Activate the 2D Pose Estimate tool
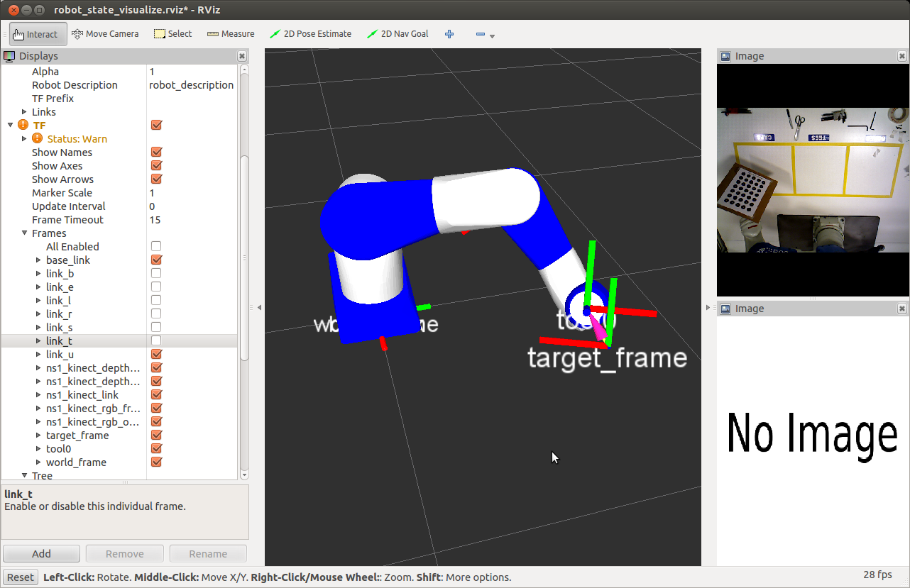The height and width of the screenshot is (588, 910). click(x=310, y=34)
